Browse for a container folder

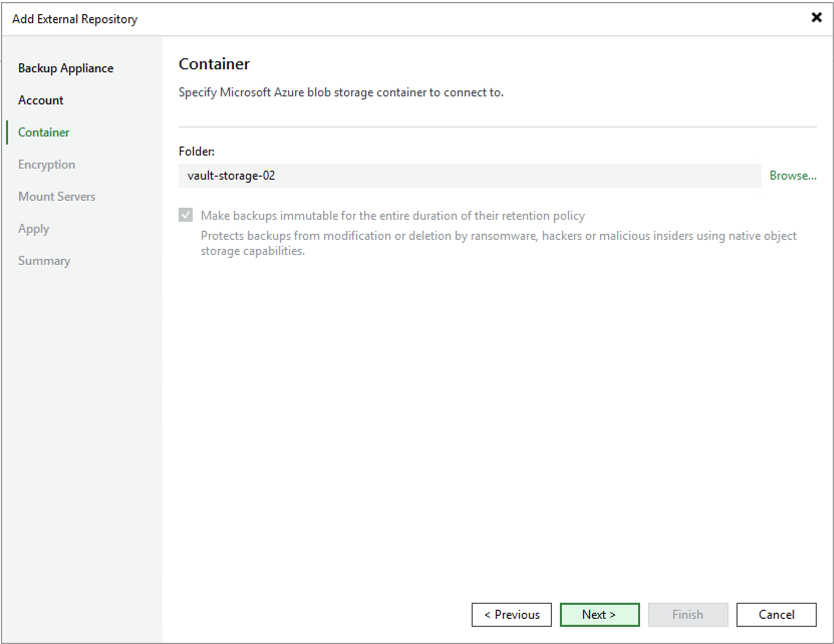point(793,176)
